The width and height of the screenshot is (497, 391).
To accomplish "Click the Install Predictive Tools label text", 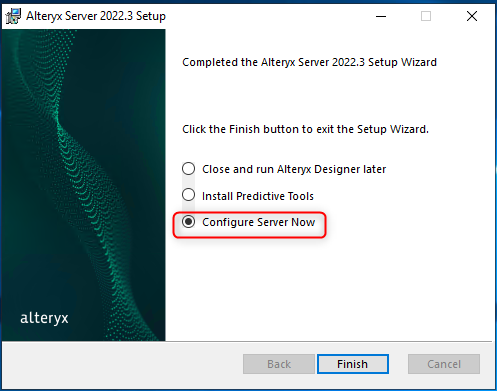I will 258,196.
